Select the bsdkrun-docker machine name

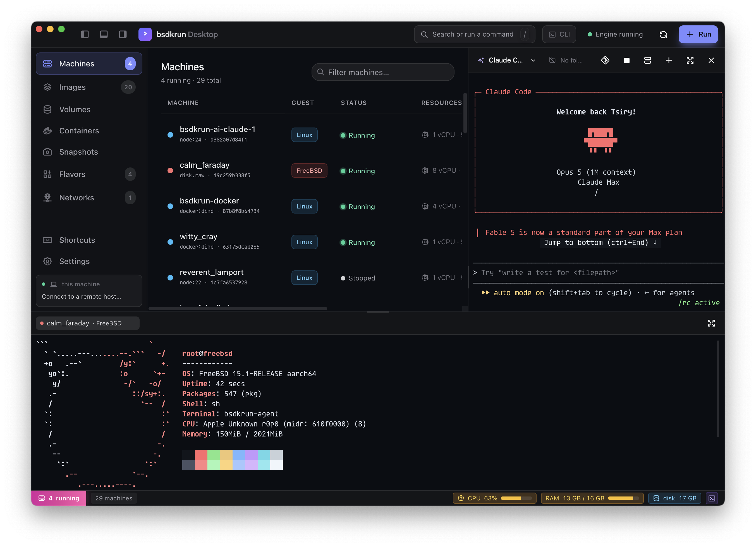pyautogui.click(x=209, y=201)
